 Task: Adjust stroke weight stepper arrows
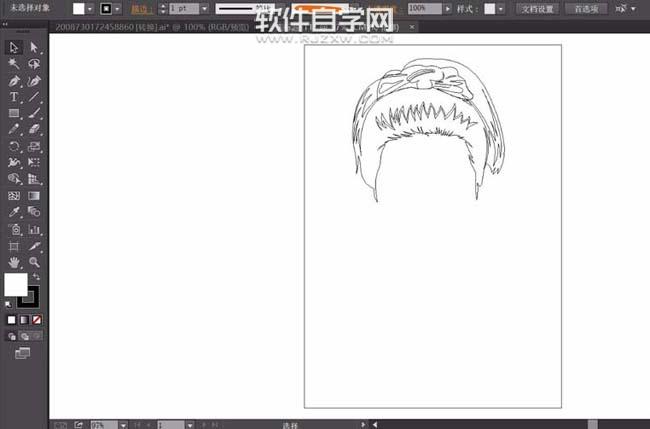click(163, 9)
